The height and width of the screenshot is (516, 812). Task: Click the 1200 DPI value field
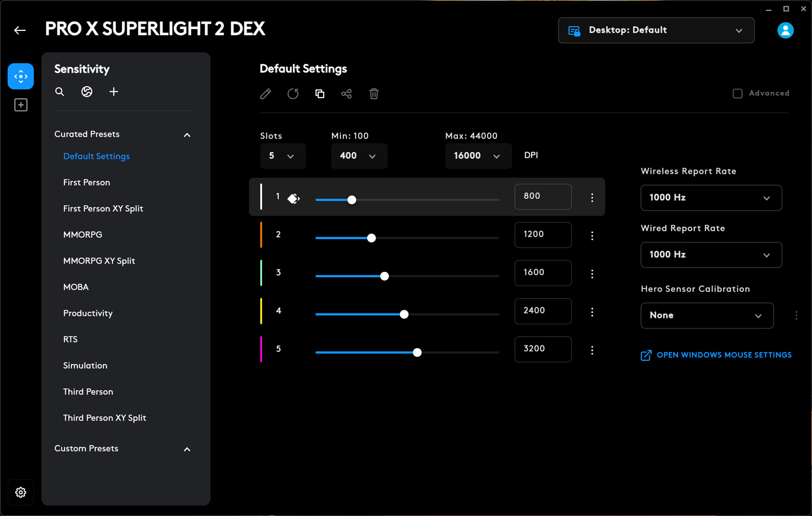point(543,234)
